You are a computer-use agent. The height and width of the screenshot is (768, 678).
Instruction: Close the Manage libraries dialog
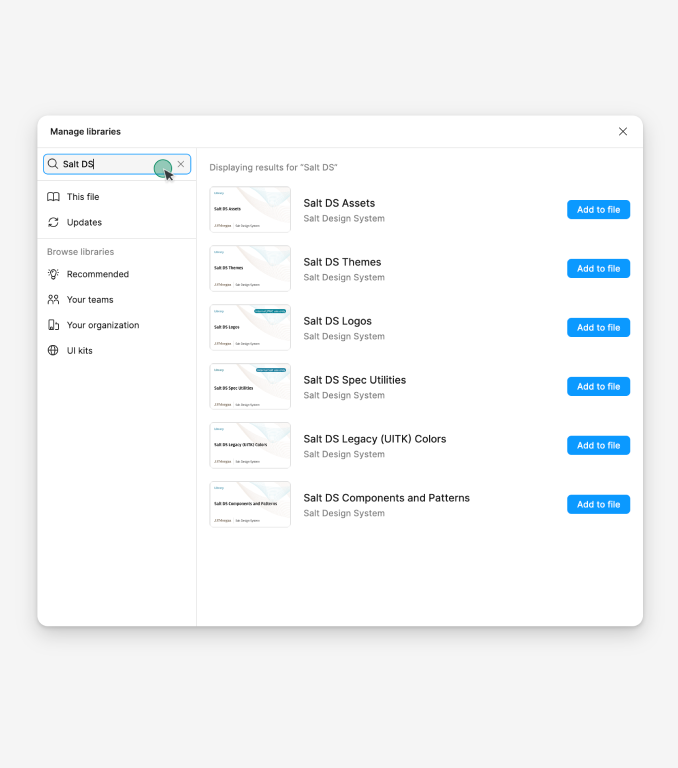pyautogui.click(x=623, y=131)
